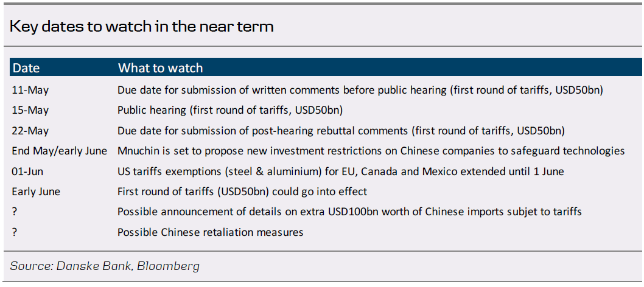Select the 11-May date cell

[30, 90]
